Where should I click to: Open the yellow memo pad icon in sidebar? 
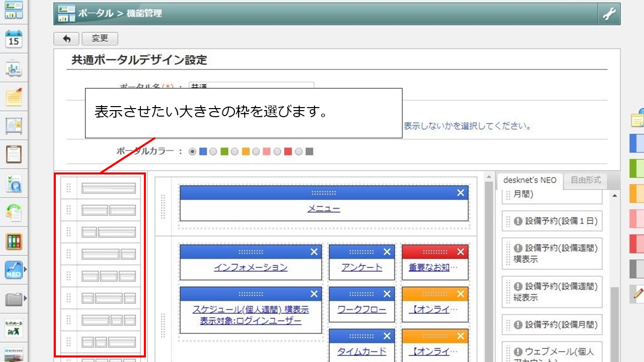pyautogui.click(x=14, y=97)
